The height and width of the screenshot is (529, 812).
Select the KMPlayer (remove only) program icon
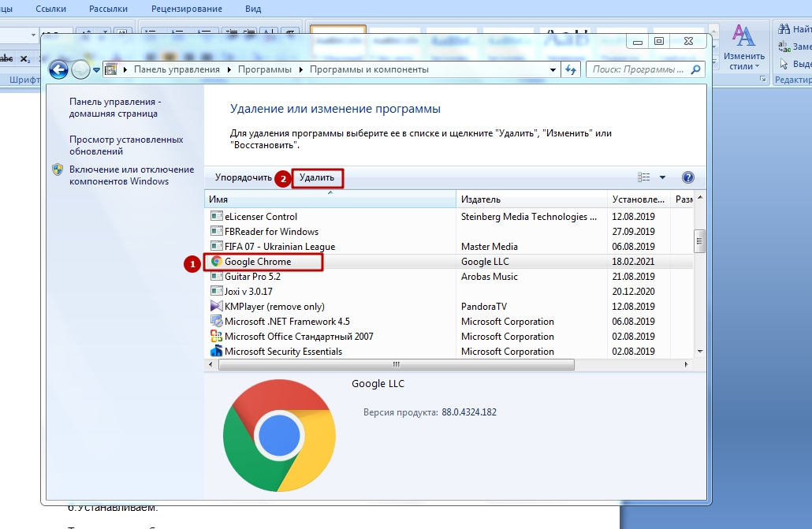point(216,307)
